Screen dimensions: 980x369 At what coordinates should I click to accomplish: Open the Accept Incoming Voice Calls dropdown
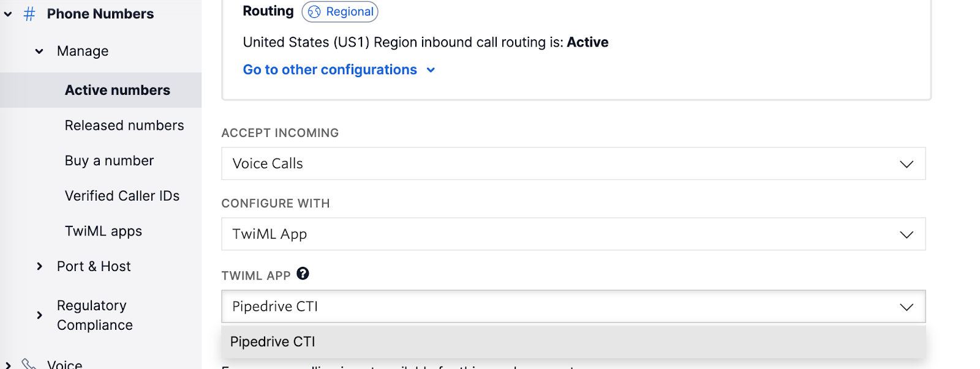coord(573,163)
